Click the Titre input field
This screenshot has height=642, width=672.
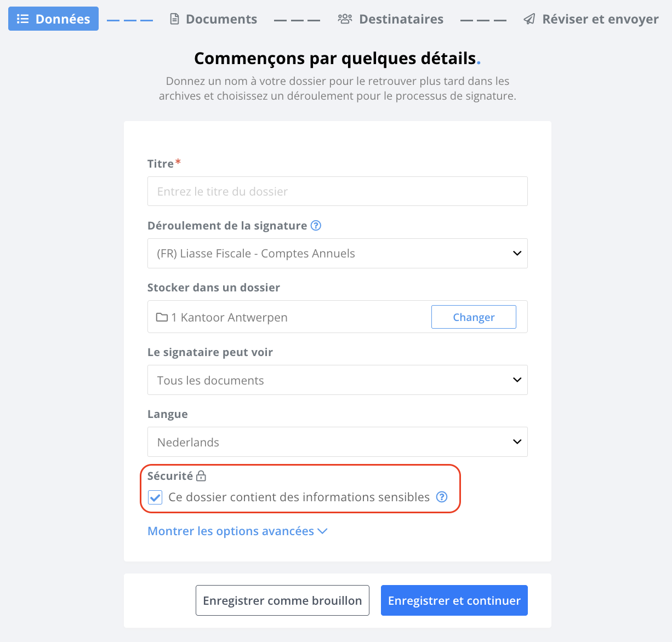[338, 191]
